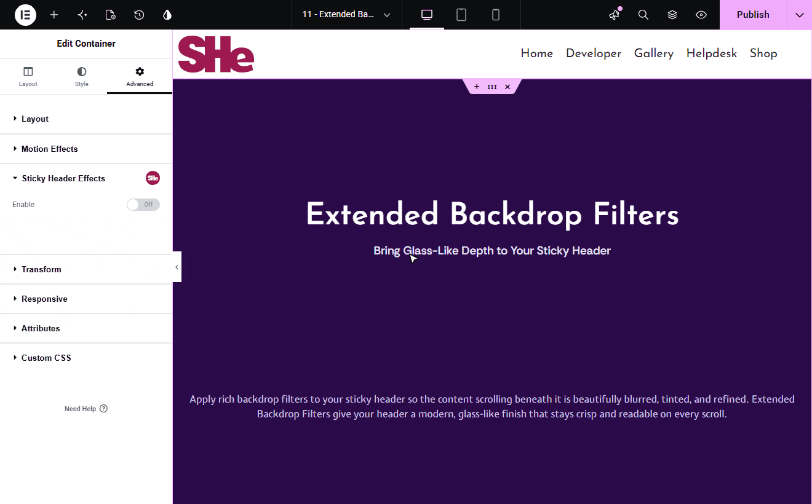Select the Extended Backdrop Filters heading

click(x=492, y=215)
